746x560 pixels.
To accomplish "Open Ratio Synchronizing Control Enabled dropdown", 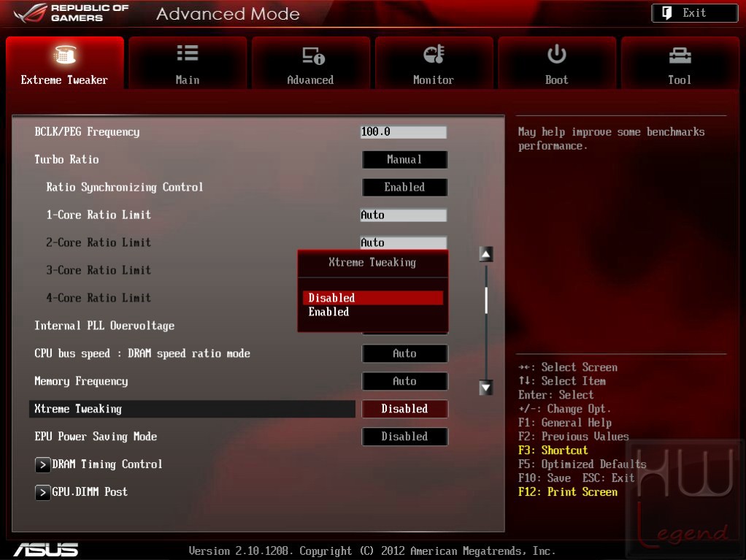I will (x=404, y=187).
